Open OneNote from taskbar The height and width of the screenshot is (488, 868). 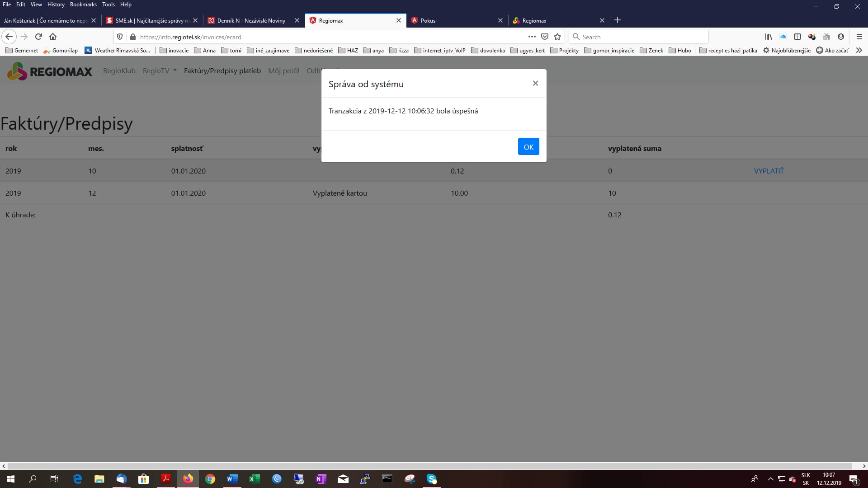[x=321, y=479]
